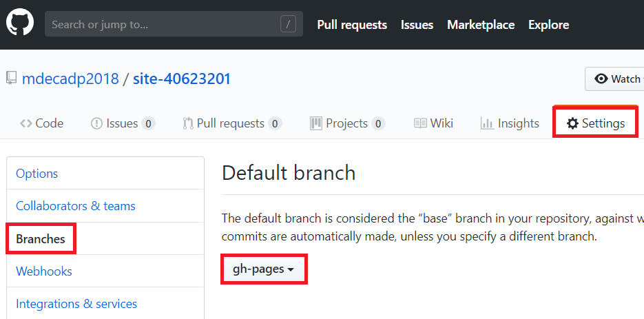The image size is (644, 319).
Task: Switch to the Code tab
Action: click(41, 123)
